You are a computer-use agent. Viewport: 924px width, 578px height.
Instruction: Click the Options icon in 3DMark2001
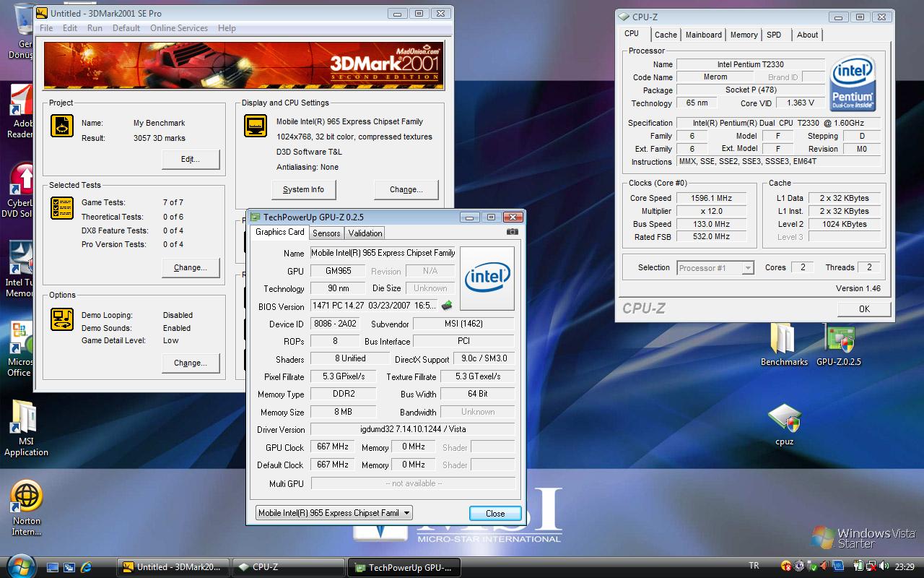tap(62, 319)
